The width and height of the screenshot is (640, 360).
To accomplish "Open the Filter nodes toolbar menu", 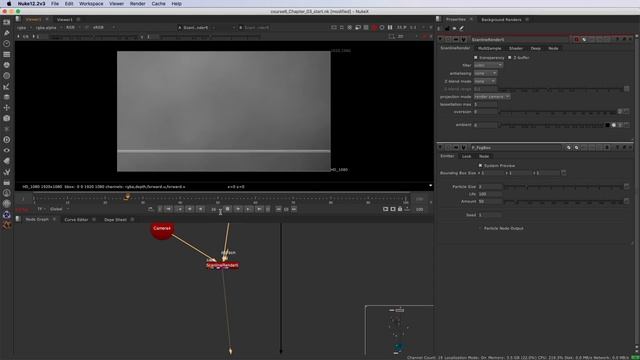I will coord(7,76).
